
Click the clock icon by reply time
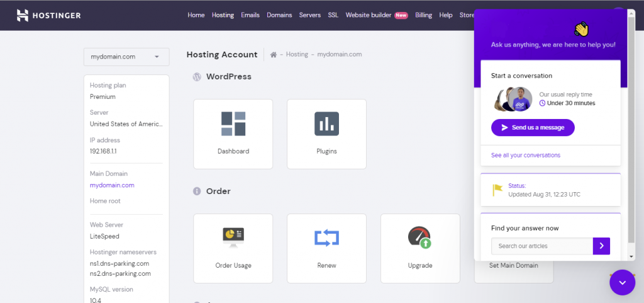[542, 103]
